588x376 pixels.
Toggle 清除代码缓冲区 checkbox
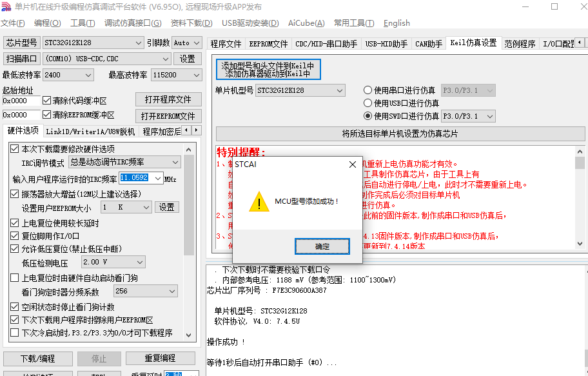click(47, 100)
